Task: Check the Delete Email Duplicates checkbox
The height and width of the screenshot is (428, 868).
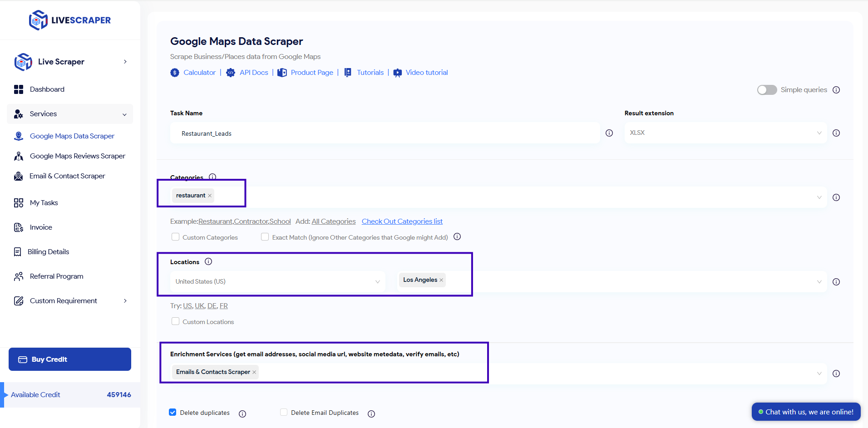Action: point(284,412)
